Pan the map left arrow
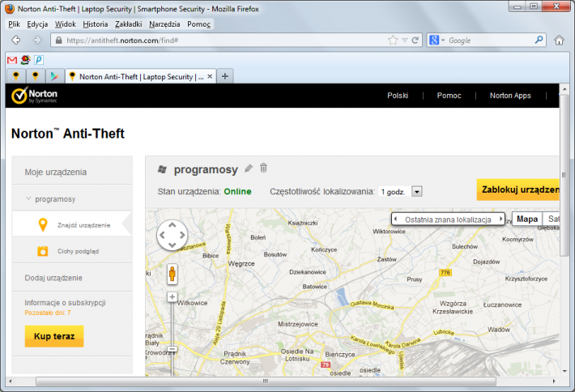This screenshot has height=392, width=575. tap(162, 236)
